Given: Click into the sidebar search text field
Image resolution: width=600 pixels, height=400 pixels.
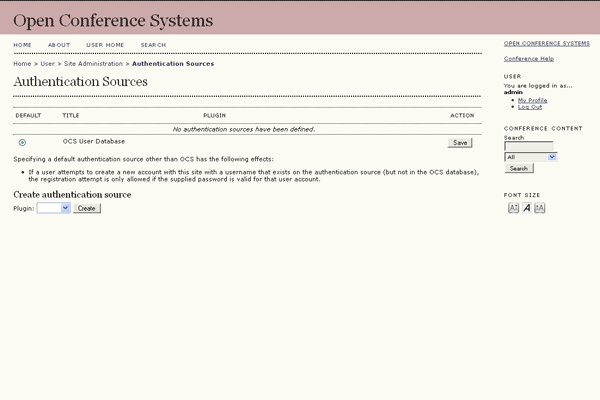Looking at the screenshot, I should pyautogui.click(x=528, y=146).
